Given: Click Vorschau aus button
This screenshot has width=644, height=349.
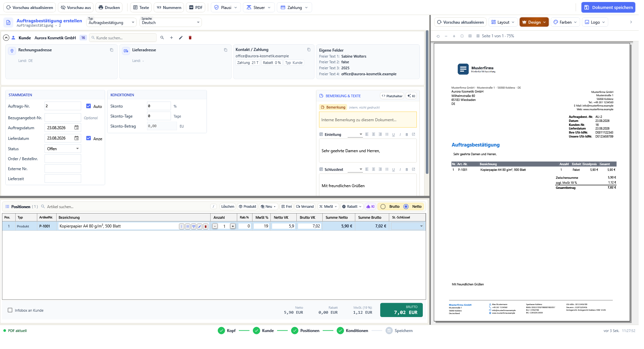Looking at the screenshot, I should tap(76, 7).
